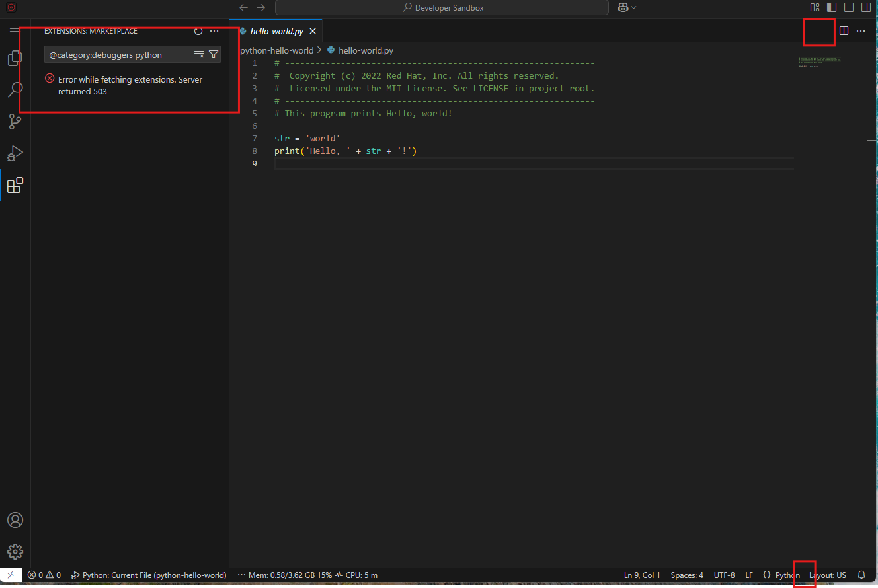Toggle the primary side bar visibility
Image resolution: width=878 pixels, height=588 pixels.
click(832, 8)
